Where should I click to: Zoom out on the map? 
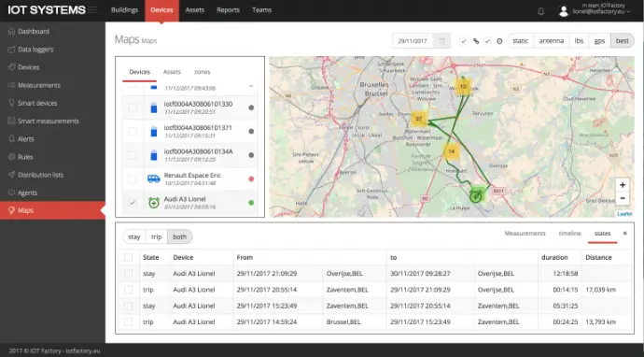click(x=623, y=198)
